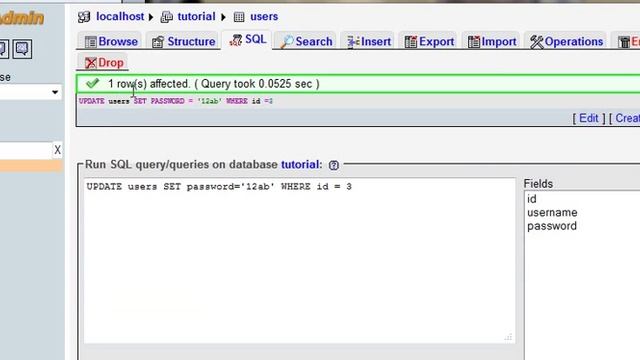The image size is (640, 360).
Task: Go to the Export tab
Action: click(x=428, y=41)
